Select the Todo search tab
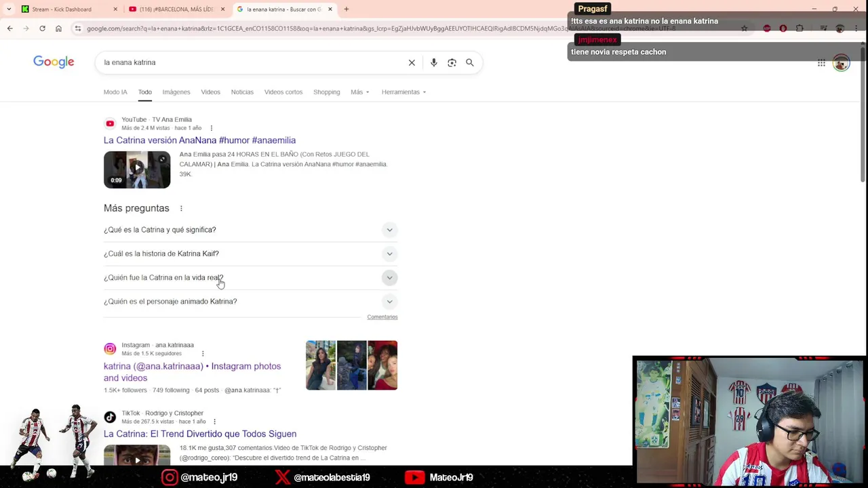 [x=145, y=92]
